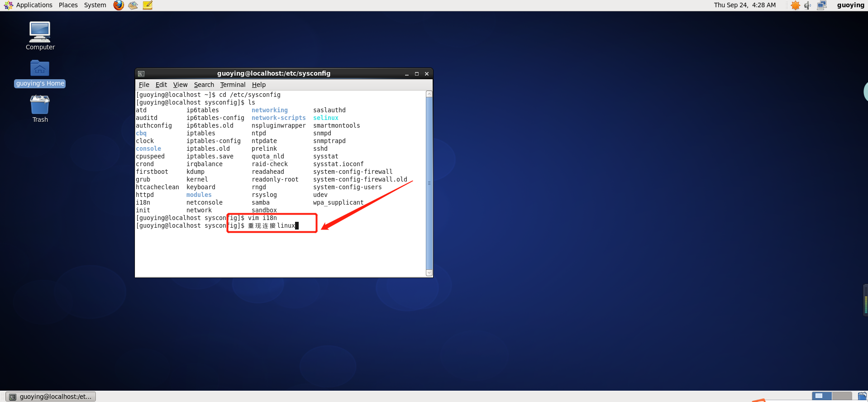This screenshot has width=868, height=402.
Task: Click the 'smartmontools' file name
Action: [x=337, y=125]
